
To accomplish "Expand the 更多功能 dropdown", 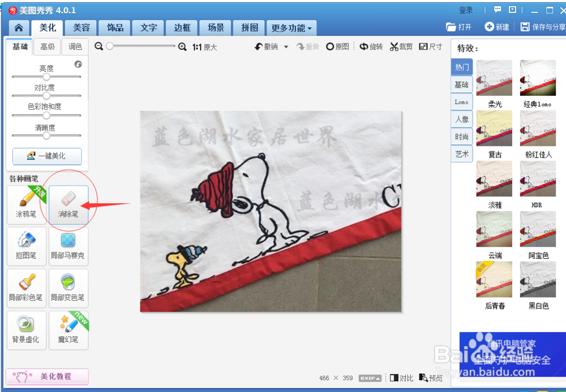I will [x=291, y=28].
